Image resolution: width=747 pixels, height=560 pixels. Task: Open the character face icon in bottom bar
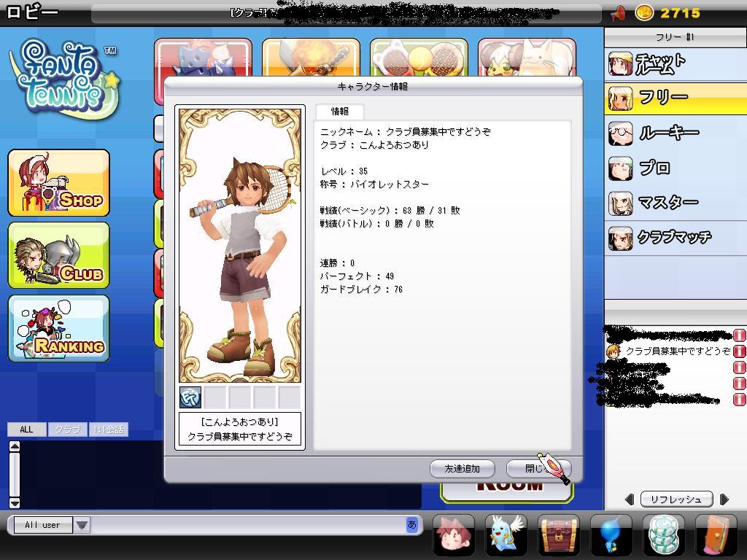point(454,535)
